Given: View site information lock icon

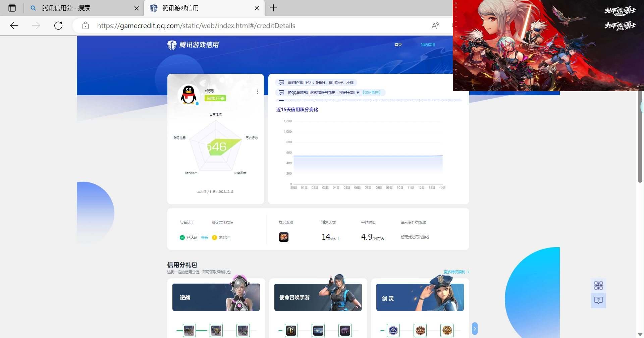Looking at the screenshot, I should (86, 25).
